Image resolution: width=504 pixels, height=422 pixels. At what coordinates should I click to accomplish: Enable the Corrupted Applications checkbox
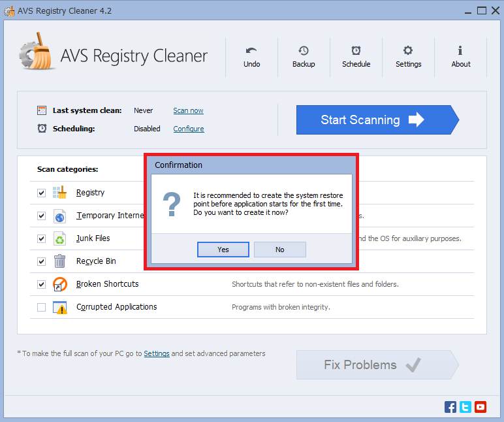coord(41,307)
